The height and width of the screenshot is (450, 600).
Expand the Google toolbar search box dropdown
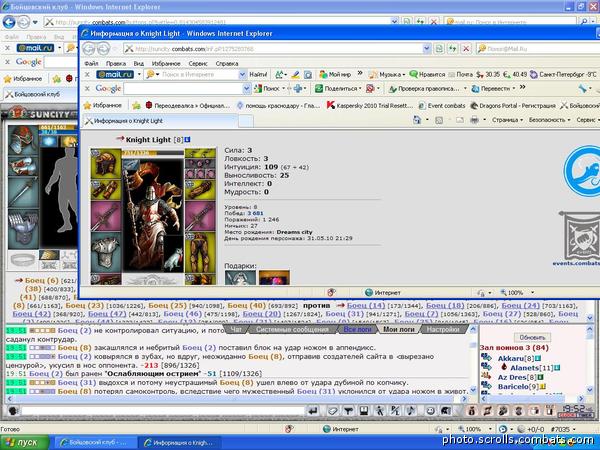[x=246, y=88]
